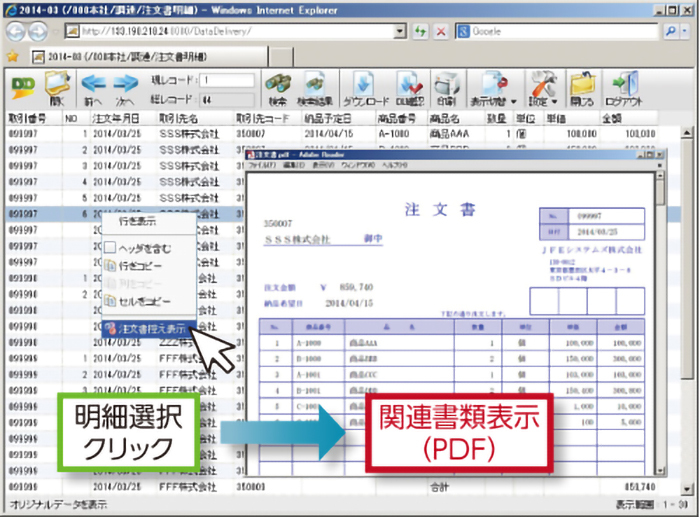
Task: Open search provider dropdown next to magnifier
Action: [685, 31]
